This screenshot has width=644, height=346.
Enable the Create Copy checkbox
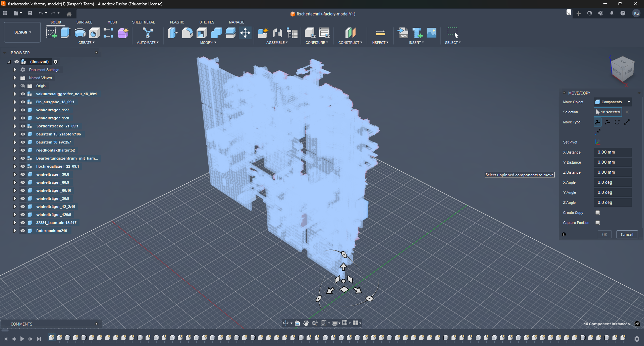coord(598,213)
